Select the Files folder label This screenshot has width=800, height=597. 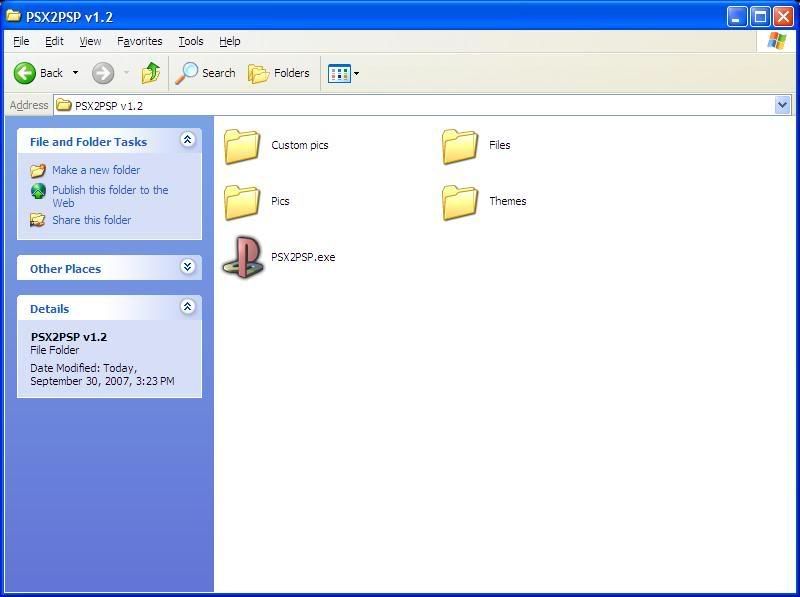click(499, 145)
